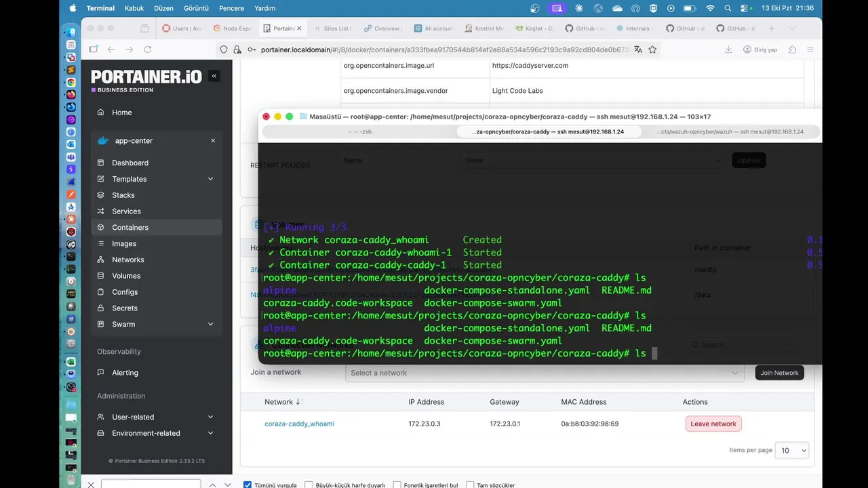Image resolution: width=868 pixels, height=488 pixels.
Task: Open Home in Portainer sidebar
Action: [x=122, y=113]
